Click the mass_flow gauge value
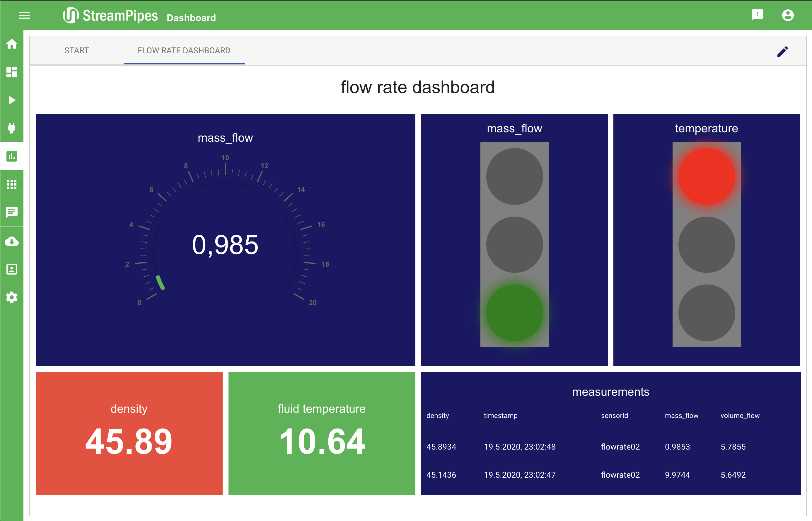 225,245
